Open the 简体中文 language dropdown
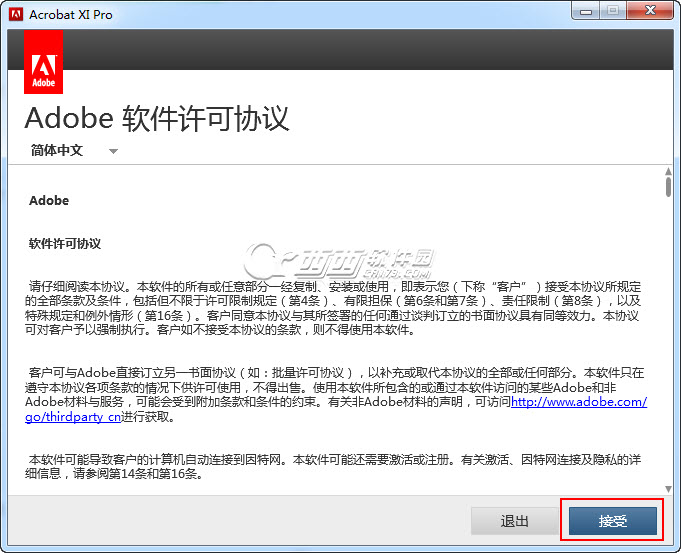Image resolution: width=681 pixels, height=553 pixels. point(74,151)
